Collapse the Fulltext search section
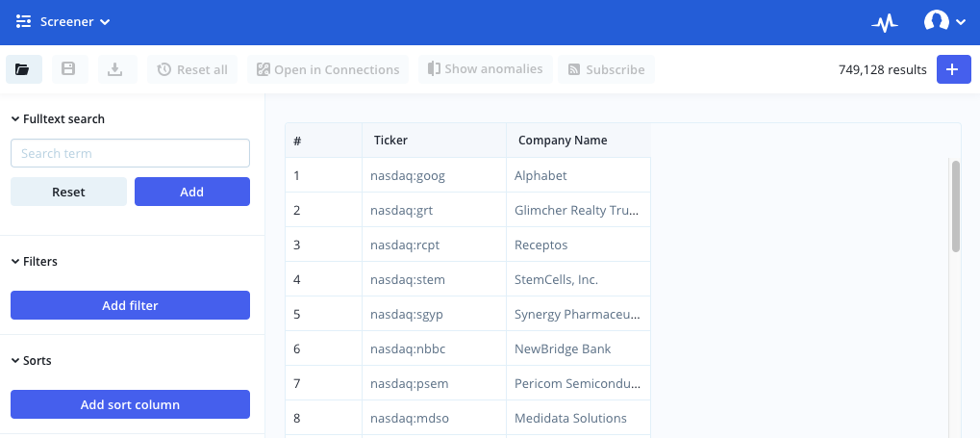 pos(58,119)
